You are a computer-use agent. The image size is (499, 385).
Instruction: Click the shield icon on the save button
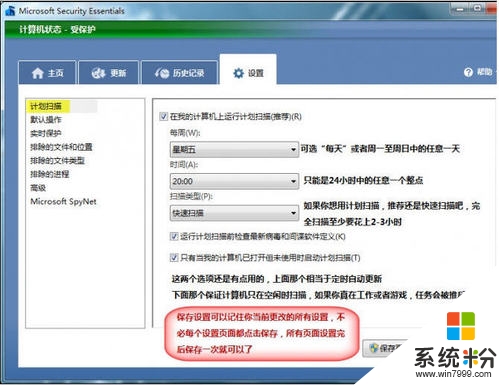(374, 348)
